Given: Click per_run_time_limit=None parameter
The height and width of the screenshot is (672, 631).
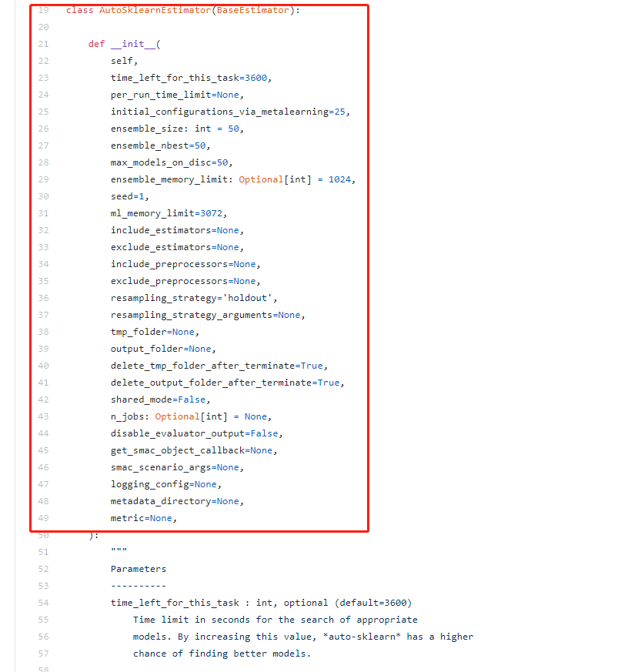Looking at the screenshot, I should point(175,95).
